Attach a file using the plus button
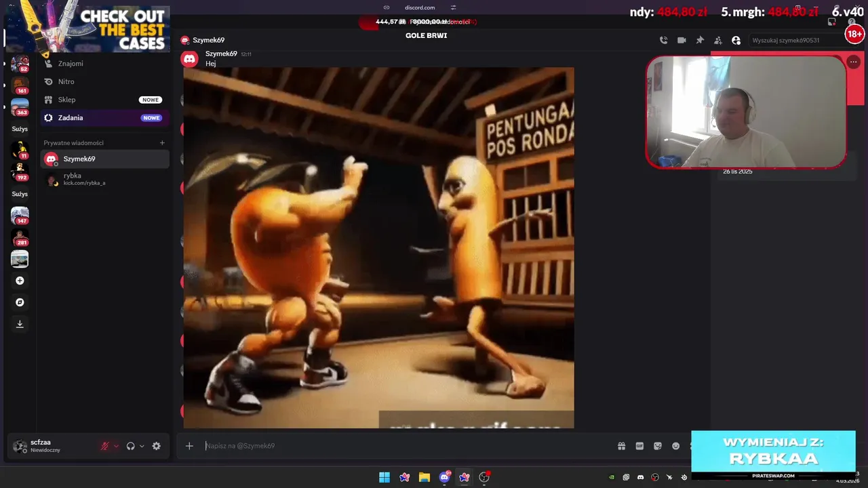The height and width of the screenshot is (488, 868). pyautogui.click(x=189, y=446)
